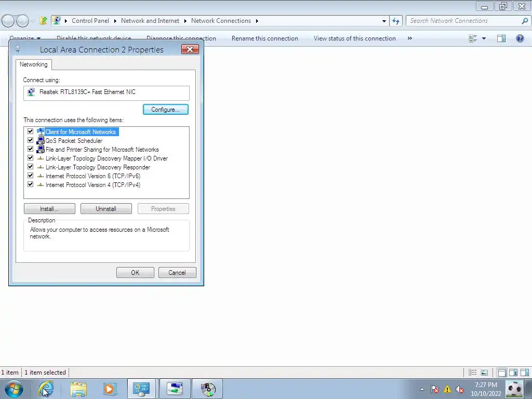Open the Change your view icon
The width and height of the screenshot is (532, 399).
(473, 38)
